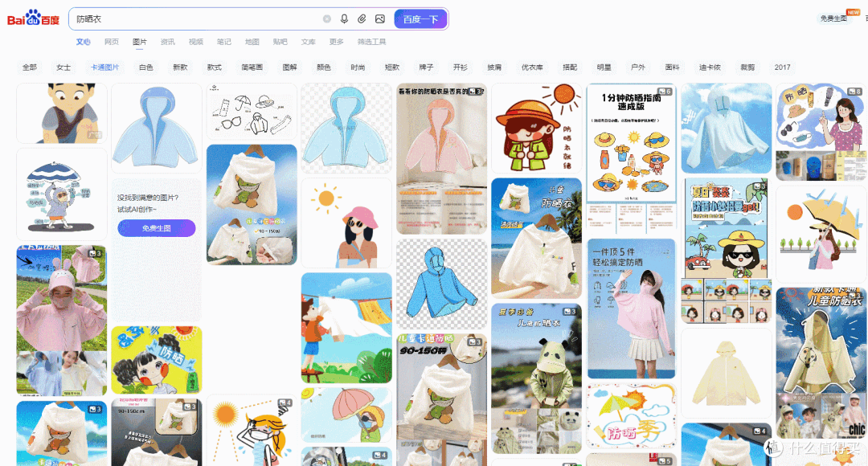This screenshot has height=466, width=868.
Task: Open the line-drawing sun accessories sketch image
Action: pos(252,111)
